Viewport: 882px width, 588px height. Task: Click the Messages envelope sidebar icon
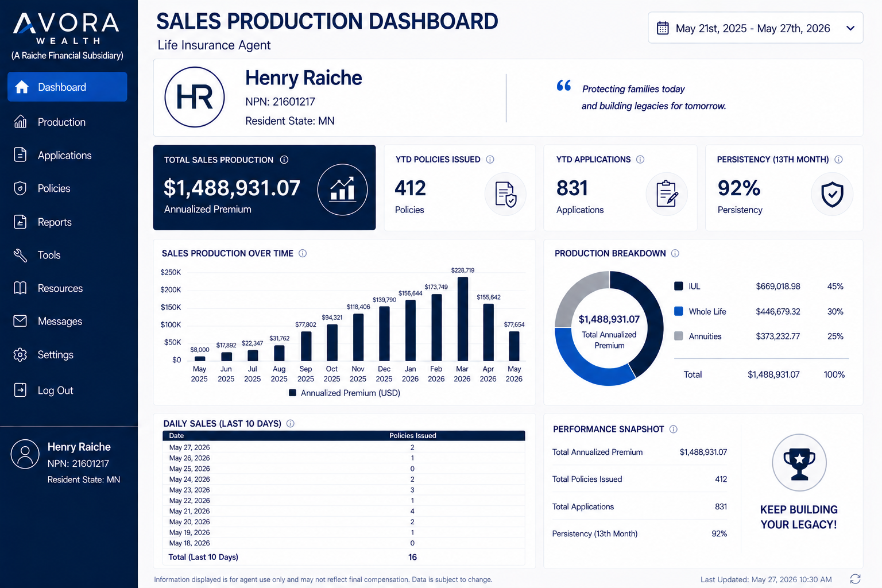[20, 321]
